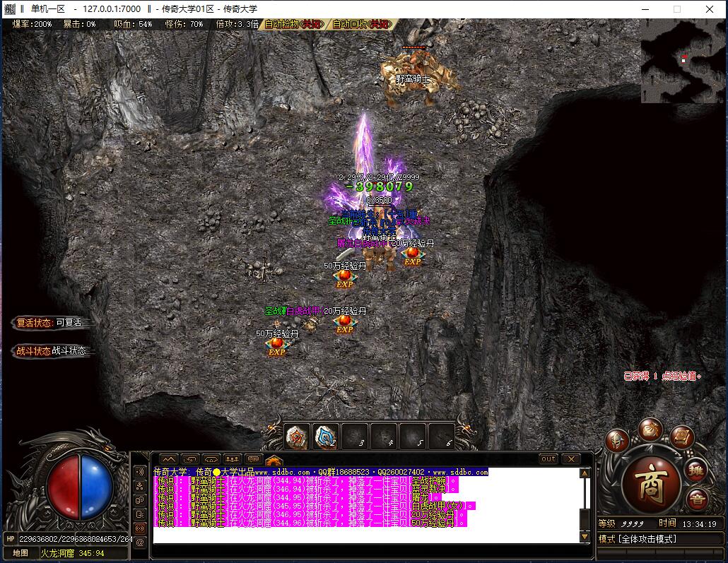Click the out button above chat

[x=548, y=458]
